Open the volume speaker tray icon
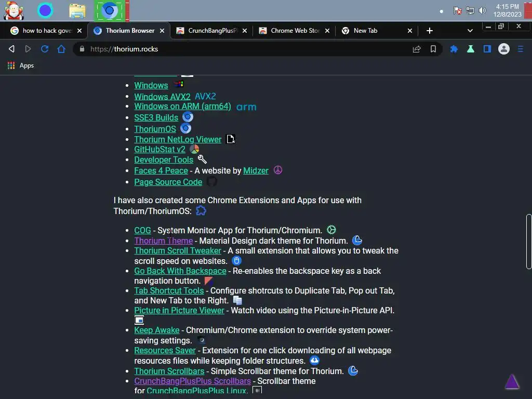 coord(482,10)
